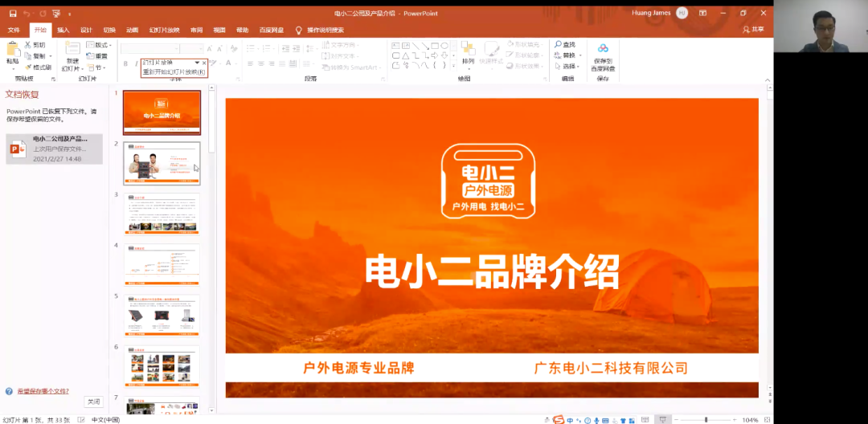
Task: Select slide 6 thumbnail
Action: click(x=162, y=366)
